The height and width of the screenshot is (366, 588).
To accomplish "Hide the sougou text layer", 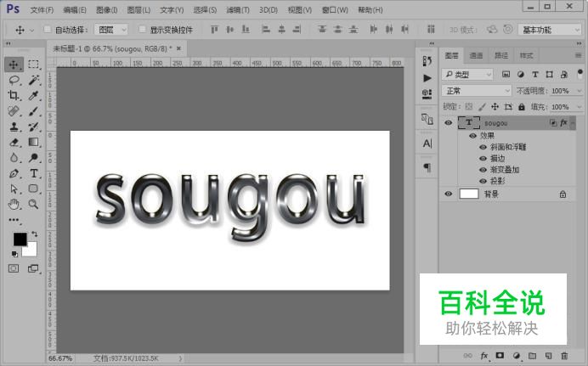I will (x=448, y=123).
